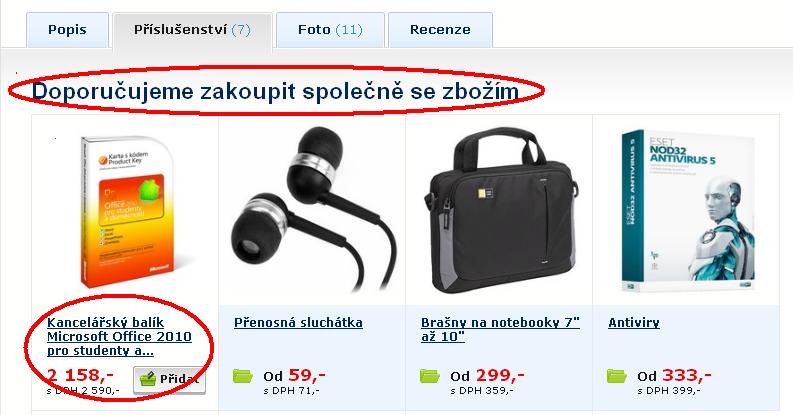Screen dimensions: 793x415
Task: Click the black notebook bag image
Action: (501, 211)
